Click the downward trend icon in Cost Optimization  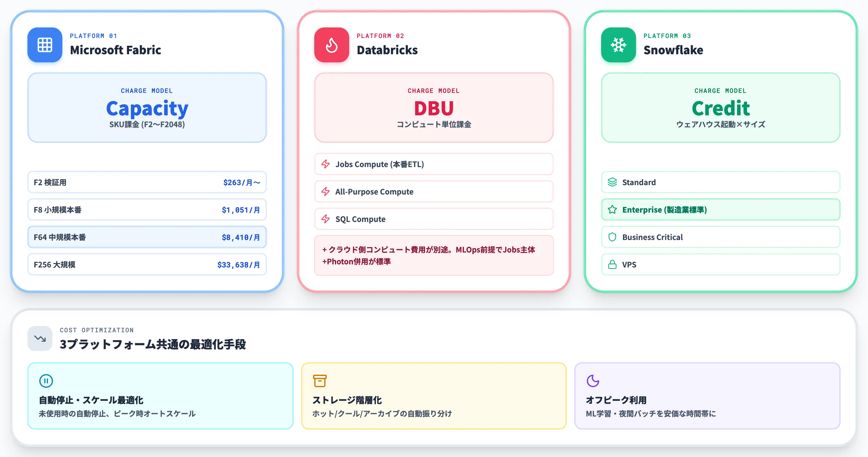tap(40, 338)
